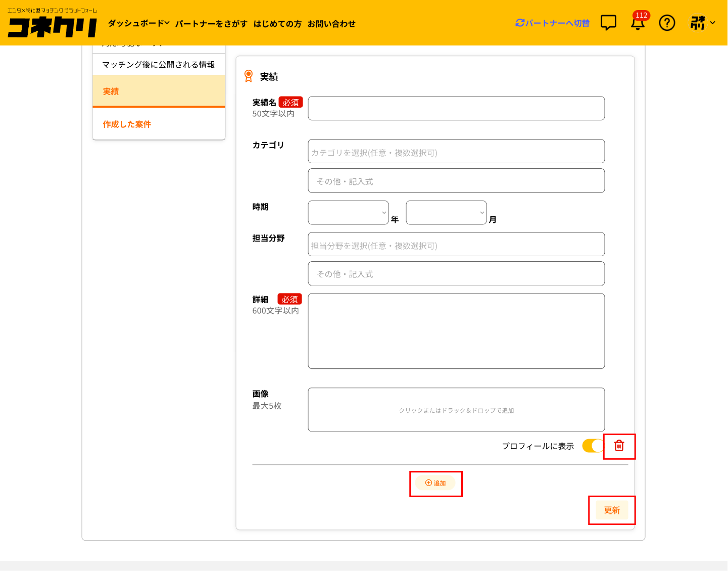The width and height of the screenshot is (728, 571).
Task: Open the 担当分野 multi-select field
Action: pyautogui.click(x=456, y=245)
